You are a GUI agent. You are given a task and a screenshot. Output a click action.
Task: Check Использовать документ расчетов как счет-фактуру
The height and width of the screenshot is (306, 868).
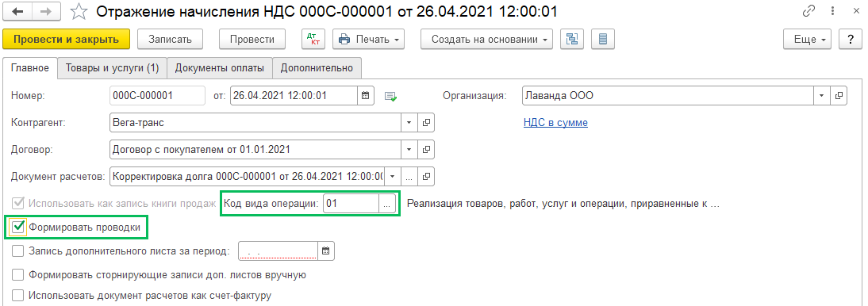point(18,295)
